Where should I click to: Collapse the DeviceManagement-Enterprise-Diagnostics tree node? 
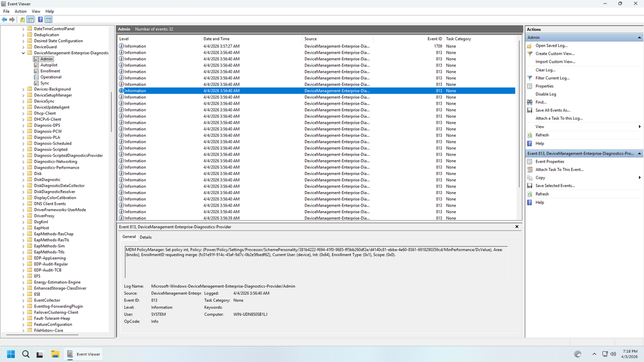click(x=23, y=53)
